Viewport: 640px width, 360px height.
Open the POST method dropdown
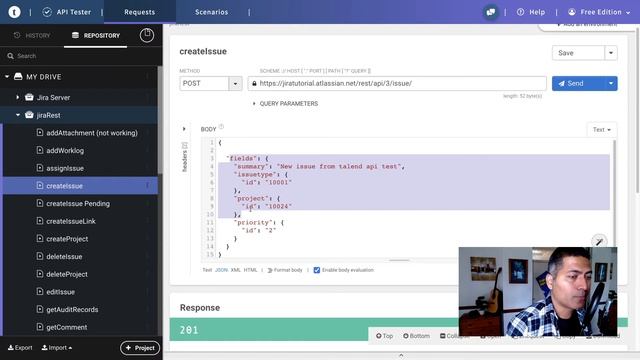tap(235, 84)
